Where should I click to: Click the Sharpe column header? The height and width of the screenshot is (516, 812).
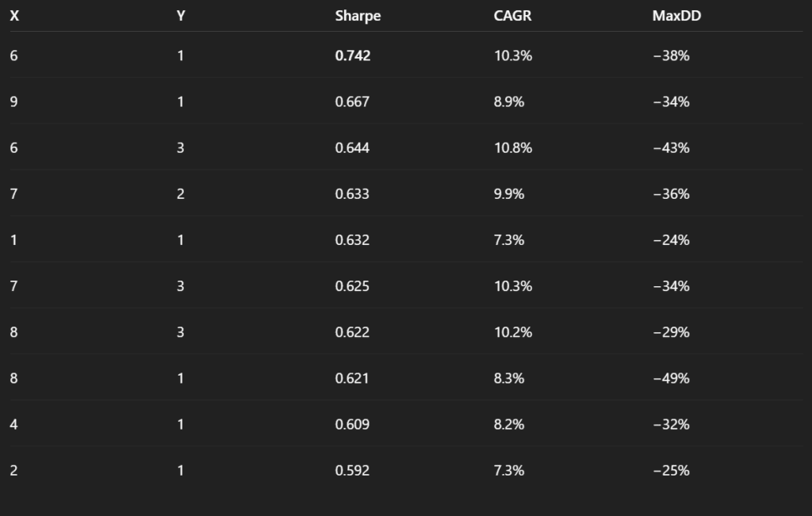point(358,16)
